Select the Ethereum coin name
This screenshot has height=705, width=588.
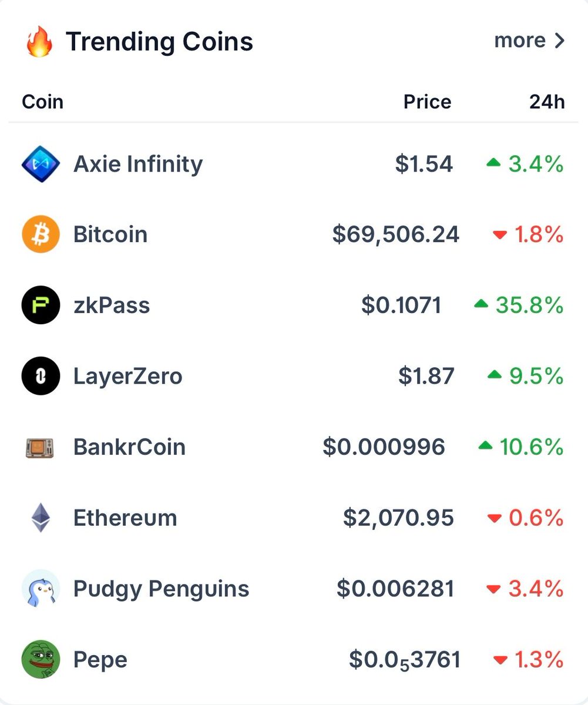tap(125, 518)
